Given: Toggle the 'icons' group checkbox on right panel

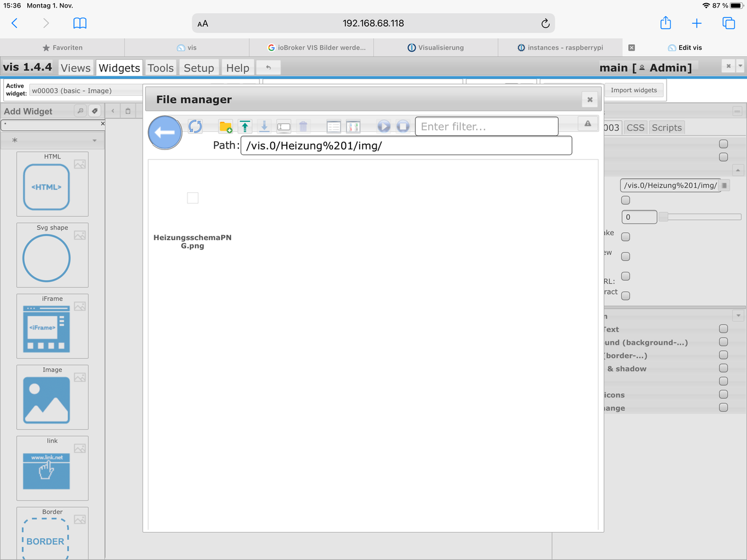Looking at the screenshot, I should click(723, 394).
